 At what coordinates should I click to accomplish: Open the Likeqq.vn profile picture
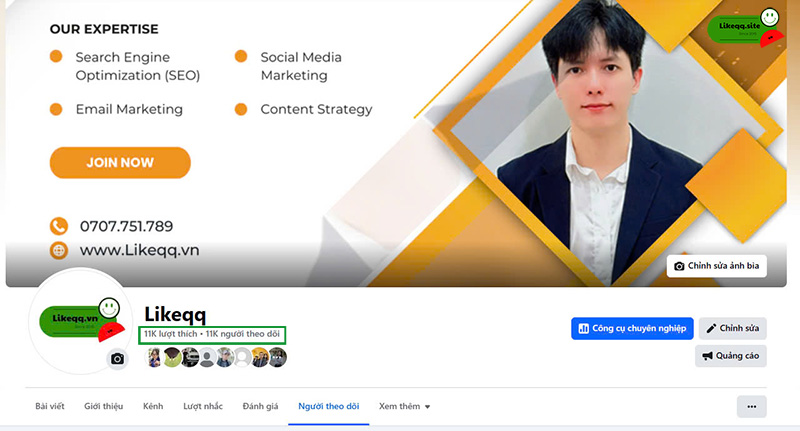coord(81,321)
